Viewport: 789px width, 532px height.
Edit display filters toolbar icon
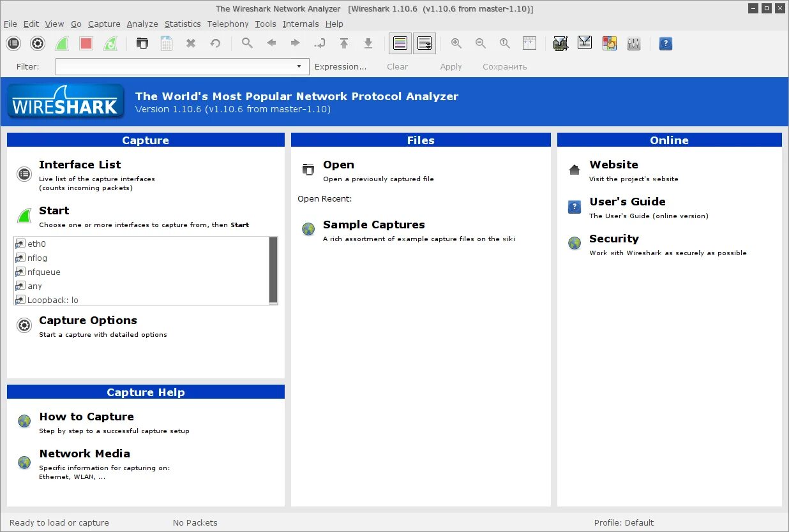[x=585, y=43]
